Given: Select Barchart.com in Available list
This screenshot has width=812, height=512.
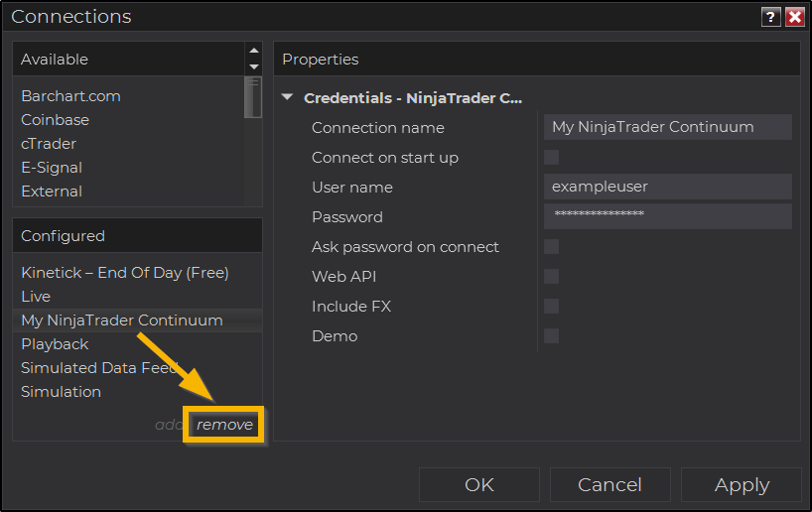Looking at the screenshot, I should pos(70,96).
